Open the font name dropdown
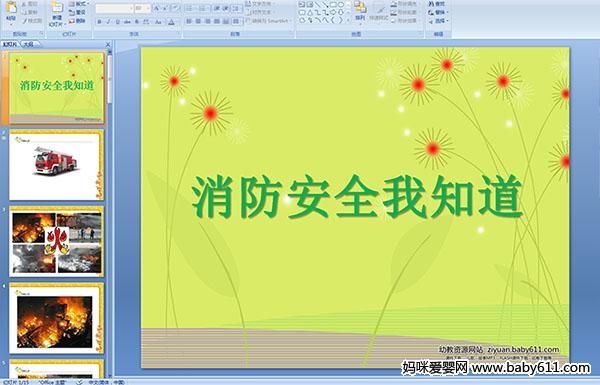 click(x=131, y=8)
